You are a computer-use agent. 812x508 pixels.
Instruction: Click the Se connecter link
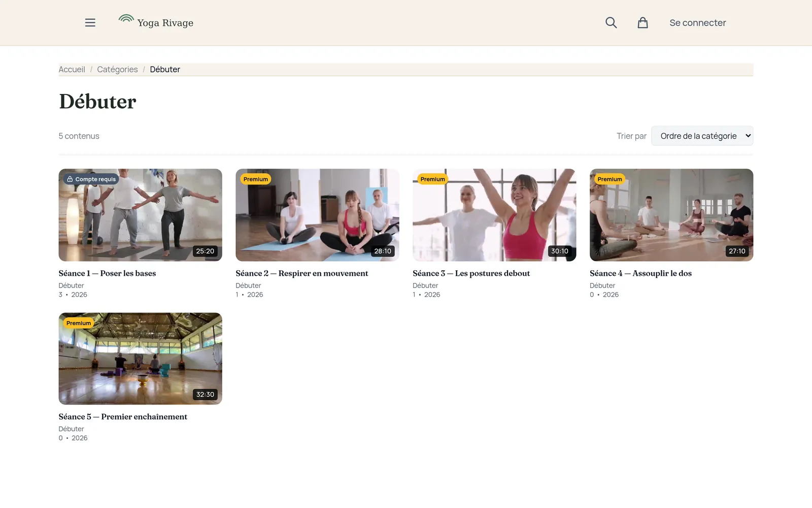[697, 23]
